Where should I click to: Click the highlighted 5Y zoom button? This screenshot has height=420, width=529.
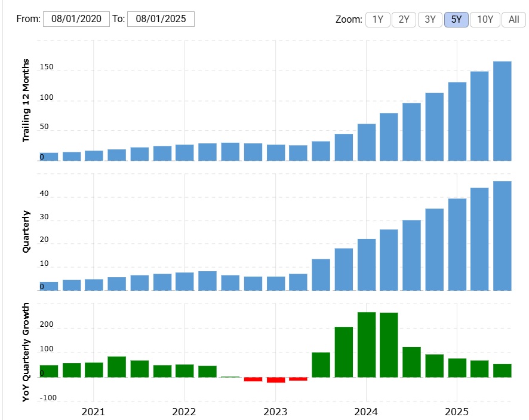point(456,19)
